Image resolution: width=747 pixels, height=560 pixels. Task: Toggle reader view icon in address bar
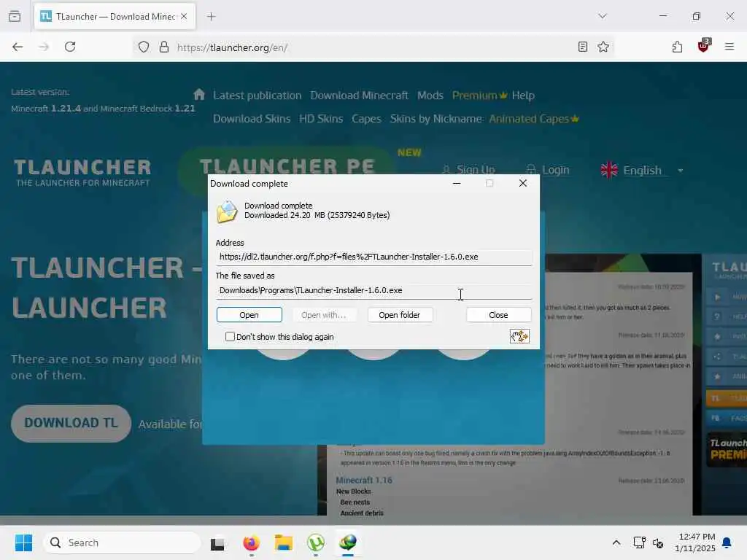(x=583, y=47)
